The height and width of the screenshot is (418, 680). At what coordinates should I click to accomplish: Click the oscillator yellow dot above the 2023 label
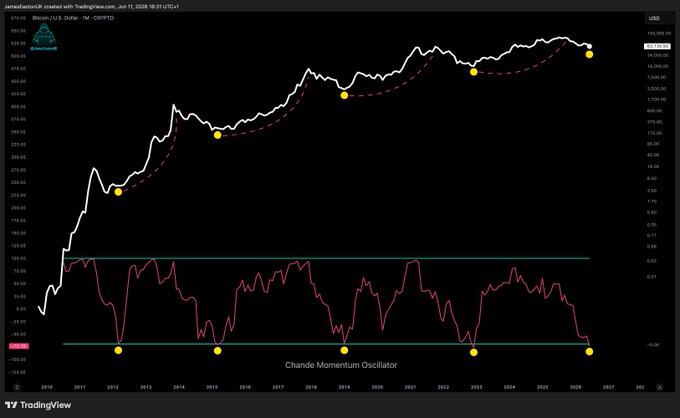click(474, 353)
